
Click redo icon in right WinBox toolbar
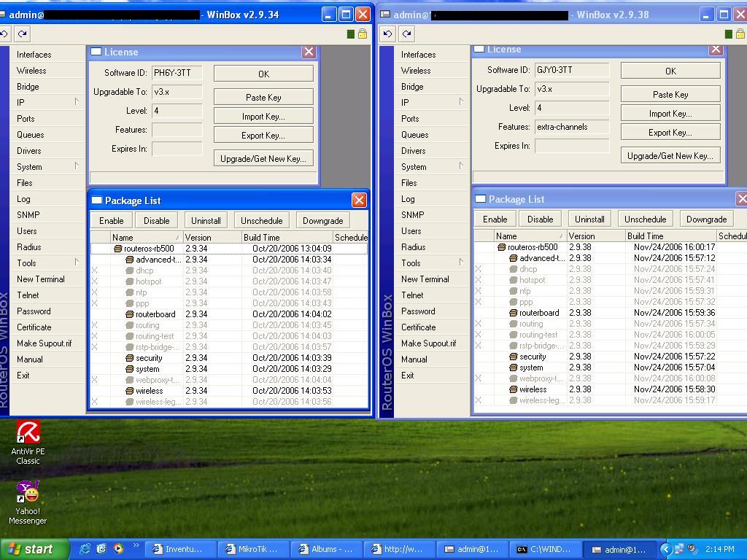click(406, 34)
